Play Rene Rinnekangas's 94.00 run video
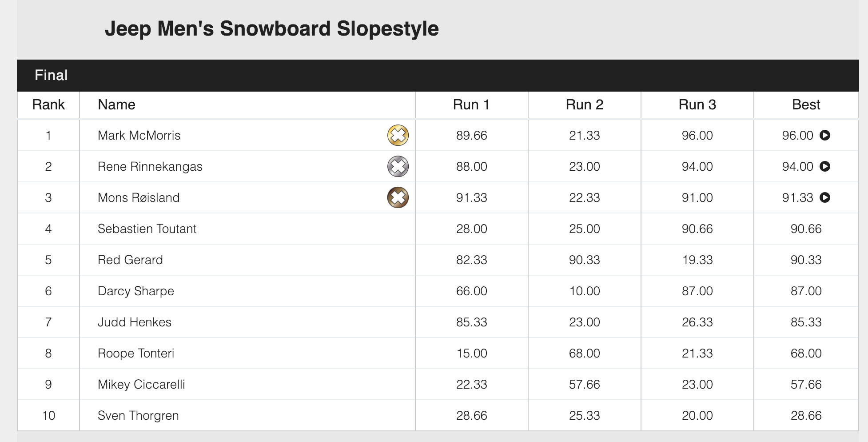Screen dimensions: 868x442 825,166
